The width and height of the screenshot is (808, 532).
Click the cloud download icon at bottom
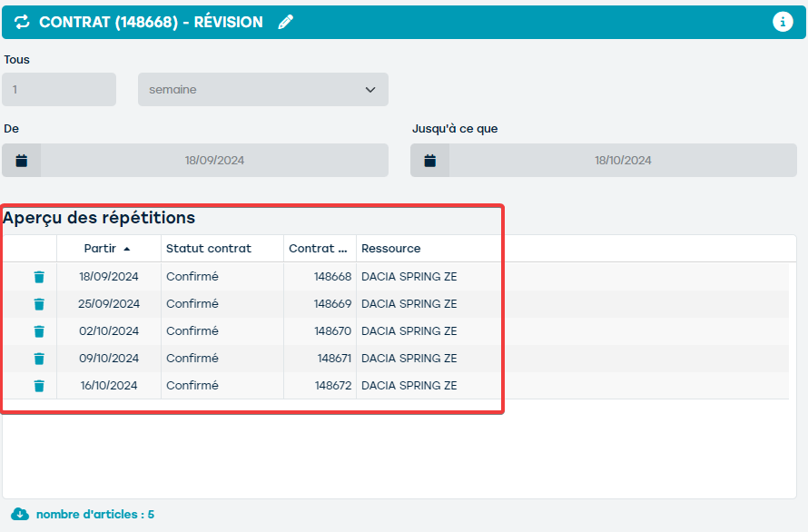click(20, 514)
